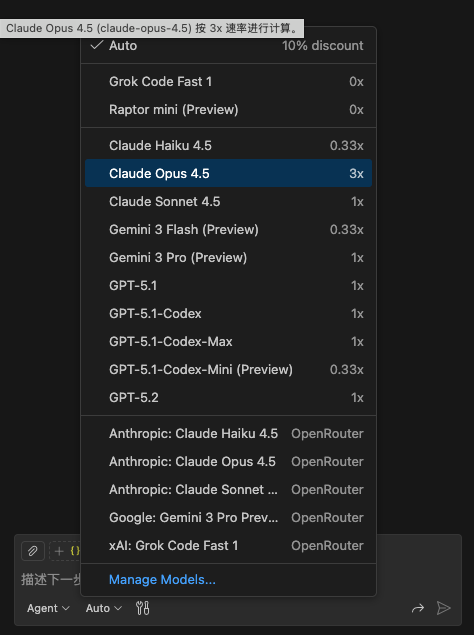Choose GPT-5.1-Codex-Max model
474x635 pixels.
click(x=228, y=341)
